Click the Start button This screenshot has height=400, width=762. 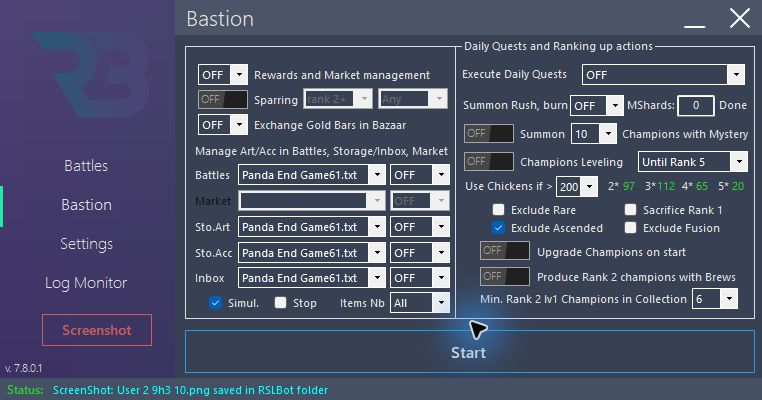[x=469, y=352]
